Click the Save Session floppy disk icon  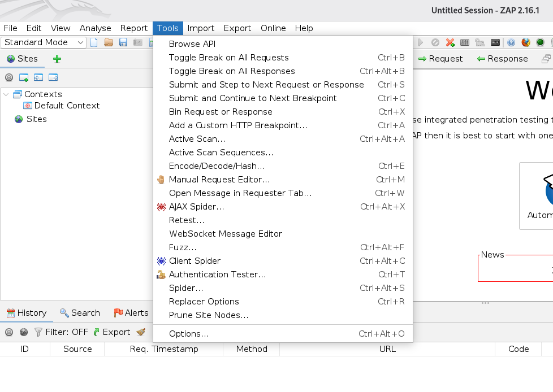pyautogui.click(x=123, y=42)
